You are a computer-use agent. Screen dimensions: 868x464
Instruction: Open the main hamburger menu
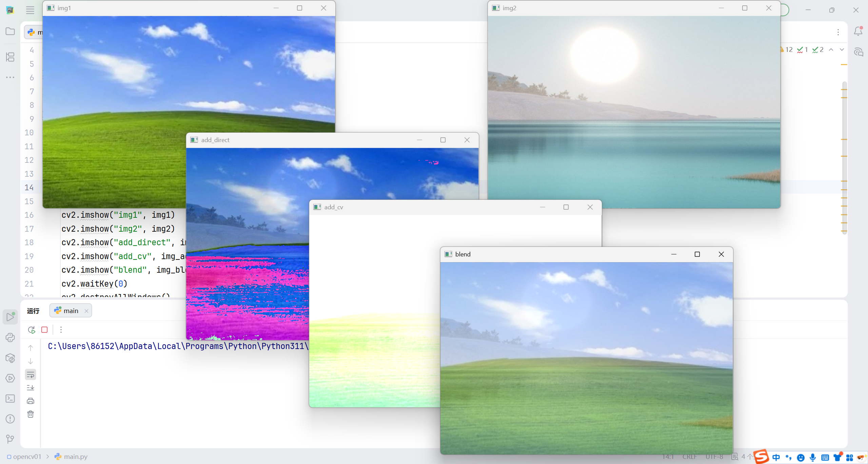[30, 10]
